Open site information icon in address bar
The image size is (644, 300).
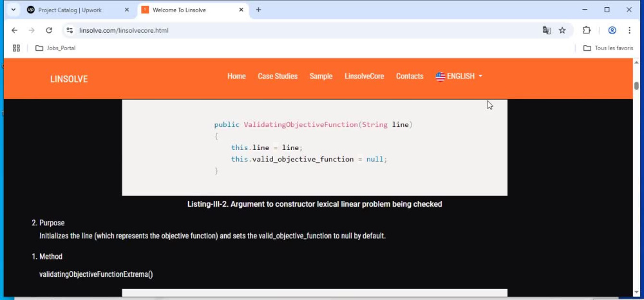[x=70, y=30]
